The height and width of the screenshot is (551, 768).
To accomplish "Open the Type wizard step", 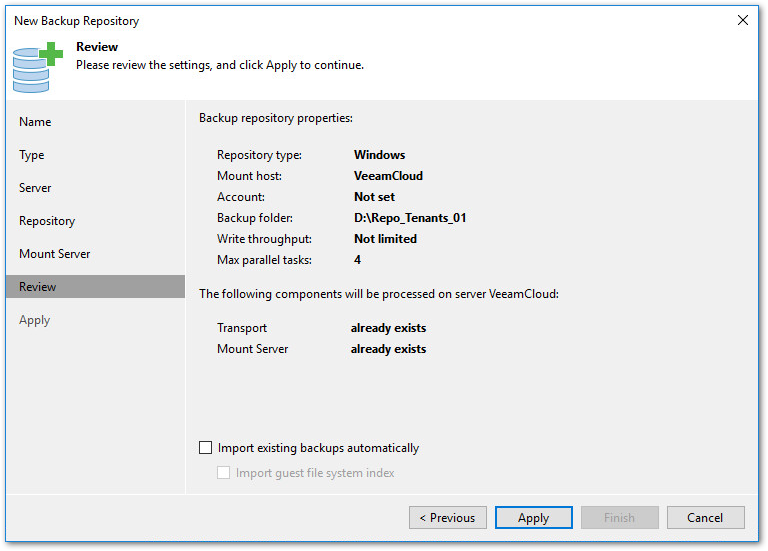I will [32, 155].
